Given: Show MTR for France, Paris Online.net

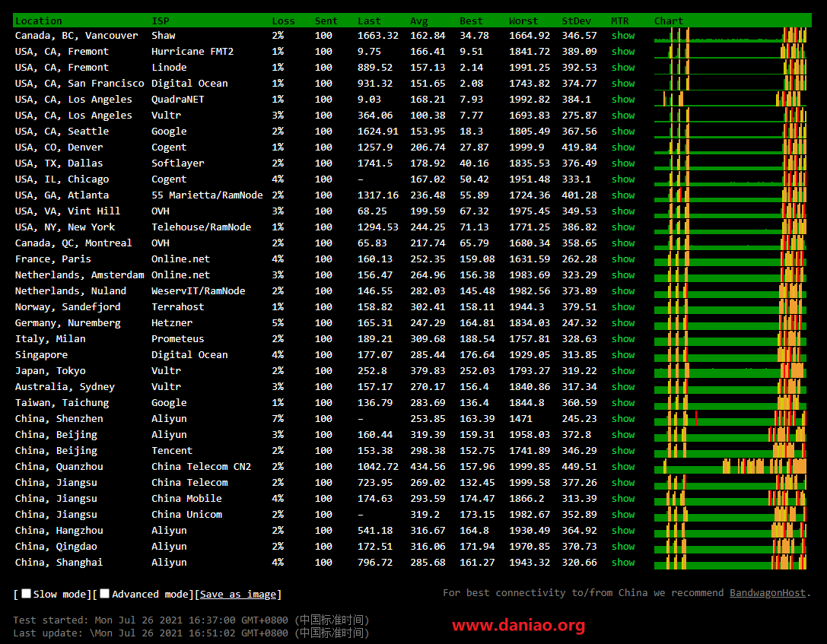Looking at the screenshot, I should 622,259.
